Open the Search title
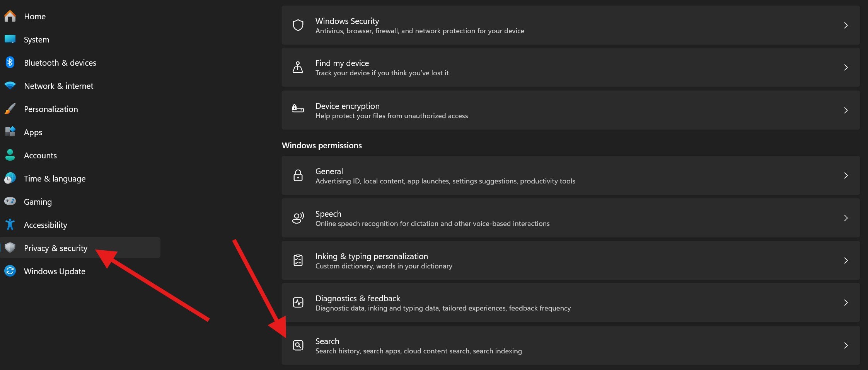This screenshot has width=868, height=370. [x=327, y=341]
